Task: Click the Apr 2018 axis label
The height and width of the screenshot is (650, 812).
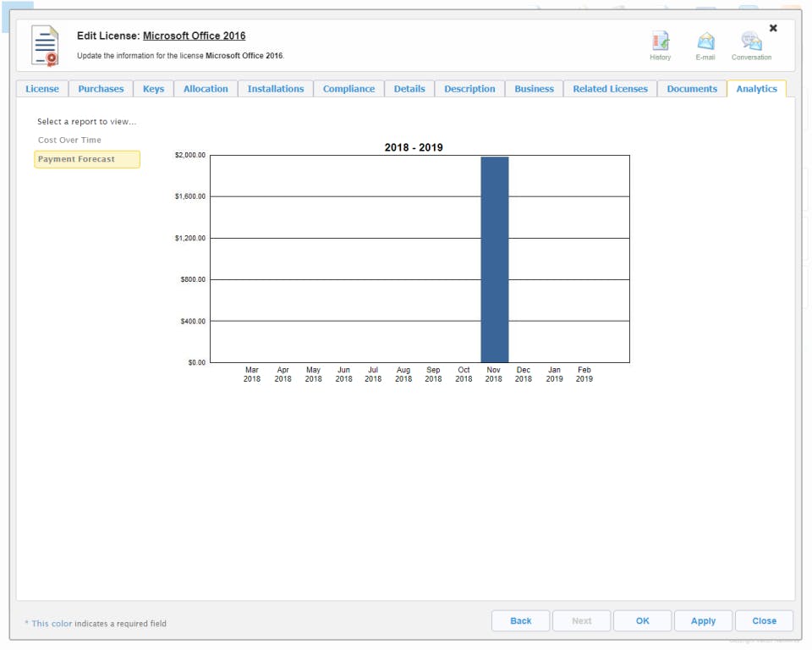Action: [x=283, y=374]
